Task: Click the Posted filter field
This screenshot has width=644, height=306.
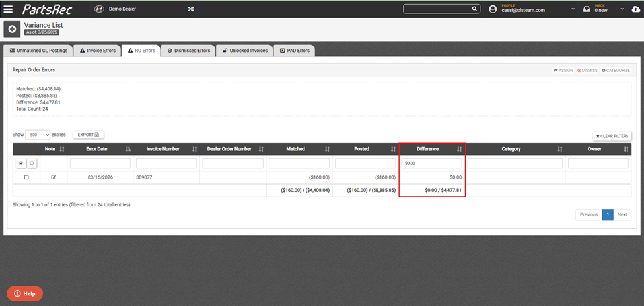Action: 365,164
